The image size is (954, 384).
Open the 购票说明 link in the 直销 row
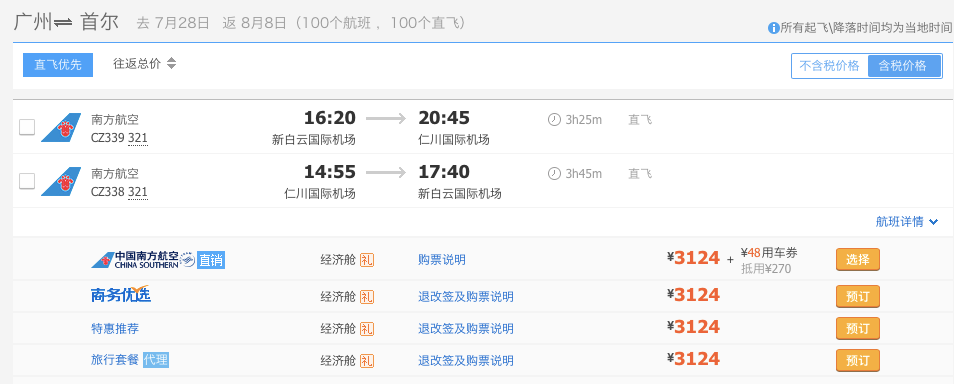(x=442, y=260)
